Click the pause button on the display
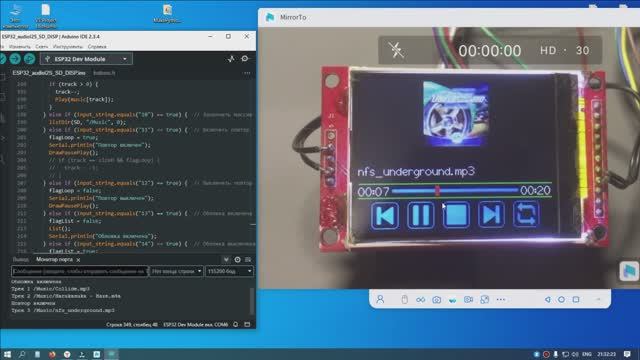Image resolution: width=640 pixels, height=360 pixels. pos(420,215)
